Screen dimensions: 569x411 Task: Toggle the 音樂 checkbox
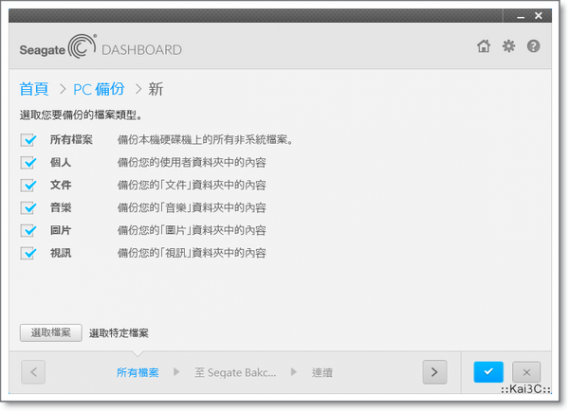pyautogui.click(x=28, y=207)
